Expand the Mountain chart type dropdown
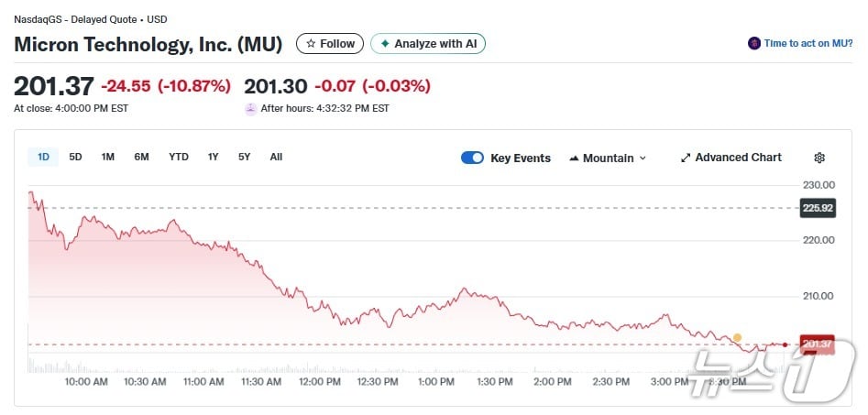This screenshot has width=868, height=415. tap(608, 158)
